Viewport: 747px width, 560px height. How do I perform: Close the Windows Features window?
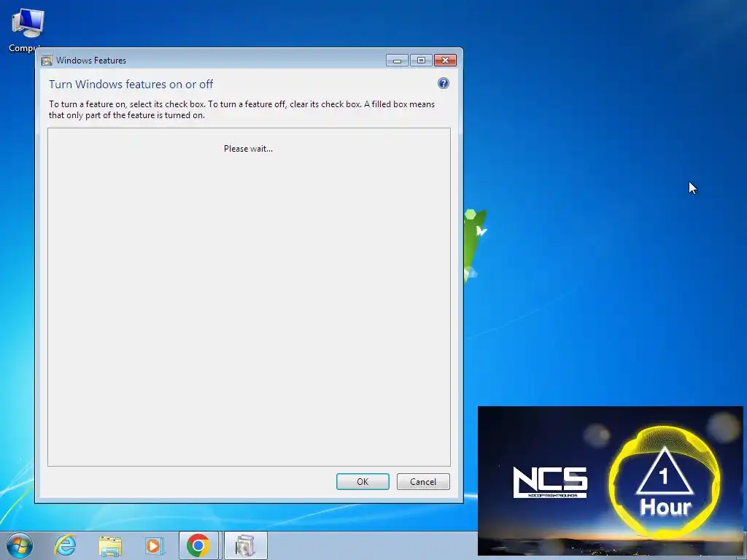point(446,61)
